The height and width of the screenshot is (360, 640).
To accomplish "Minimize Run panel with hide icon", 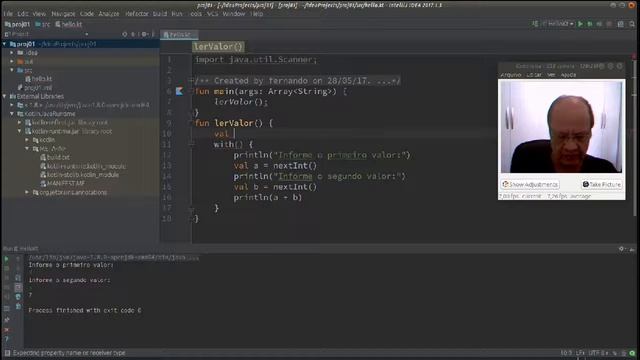I will [632, 249].
